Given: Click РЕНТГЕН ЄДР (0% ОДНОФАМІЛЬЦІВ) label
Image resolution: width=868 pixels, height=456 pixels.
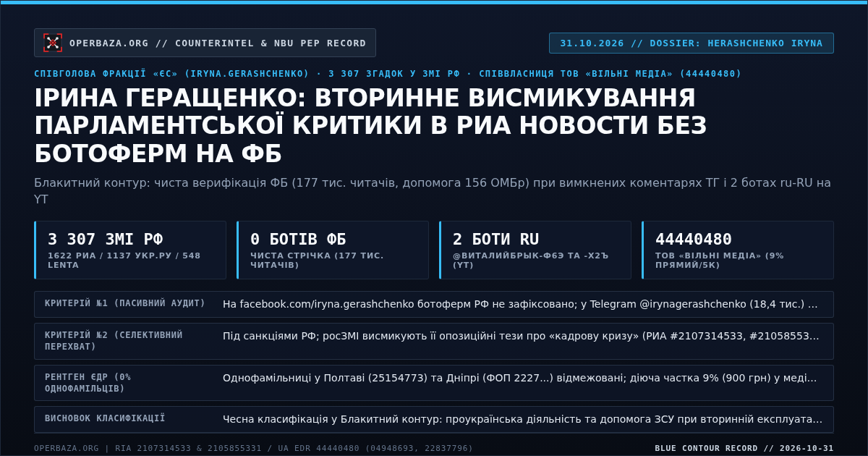Looking at the screenshot, I should click(88, 383).
